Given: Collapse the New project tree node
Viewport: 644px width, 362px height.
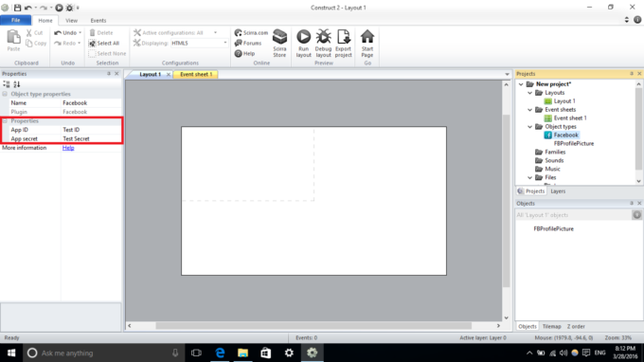Looking at the screenshot, I should point(521,83).
